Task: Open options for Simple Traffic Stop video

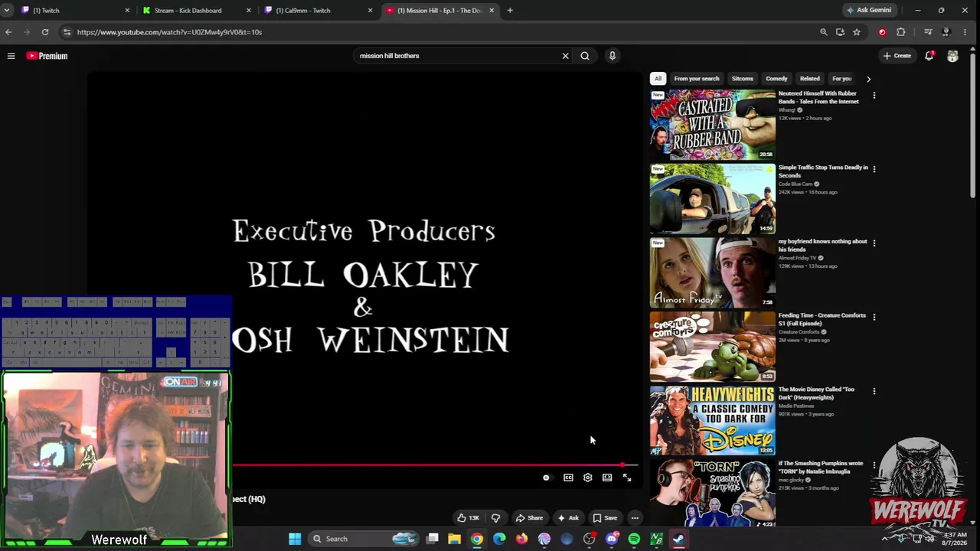Action: click(x=874, y=169)
